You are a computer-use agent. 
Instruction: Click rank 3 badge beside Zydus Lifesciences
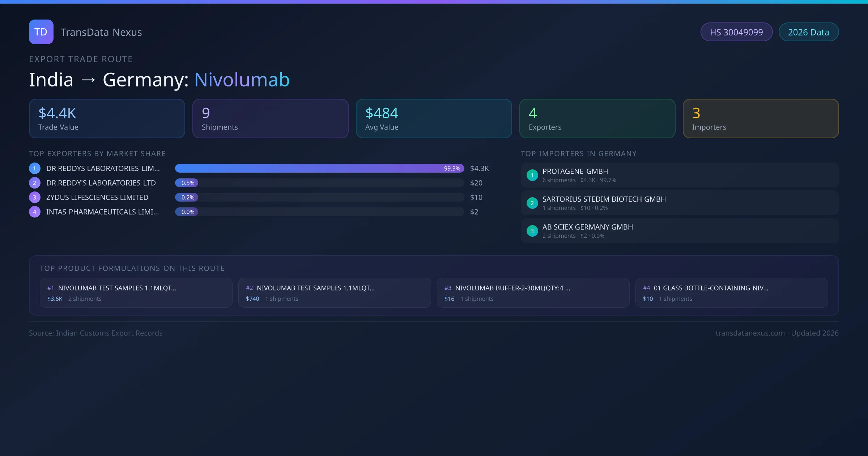35,197
